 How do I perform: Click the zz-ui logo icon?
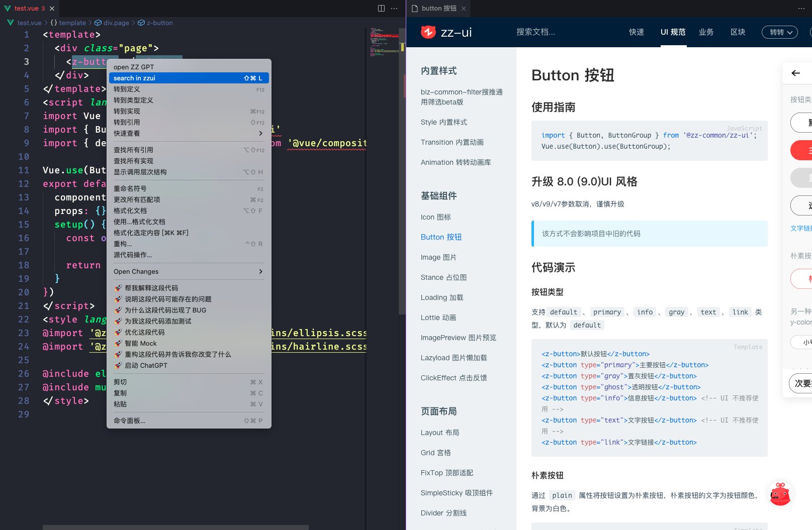point(428,32)
